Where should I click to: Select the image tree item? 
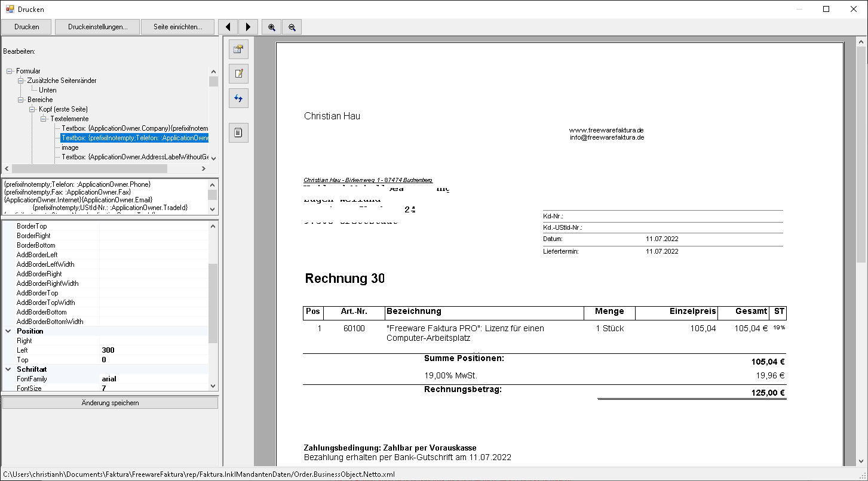pos(70,147)
